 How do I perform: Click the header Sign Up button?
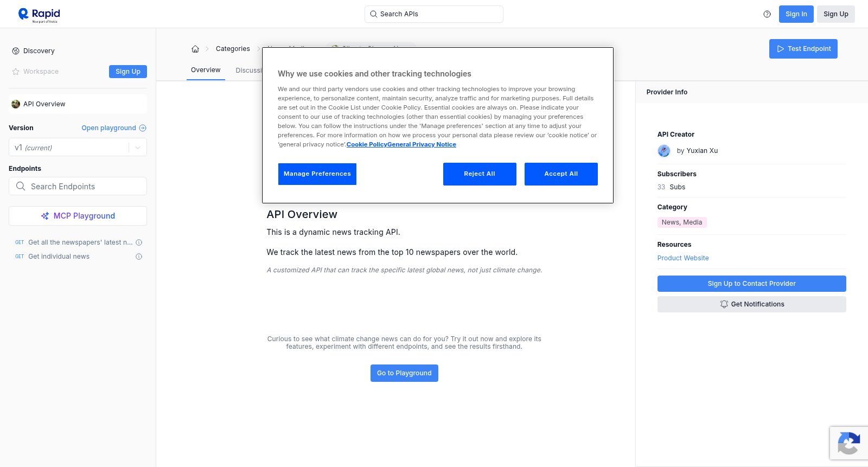(x=836, y=14)
